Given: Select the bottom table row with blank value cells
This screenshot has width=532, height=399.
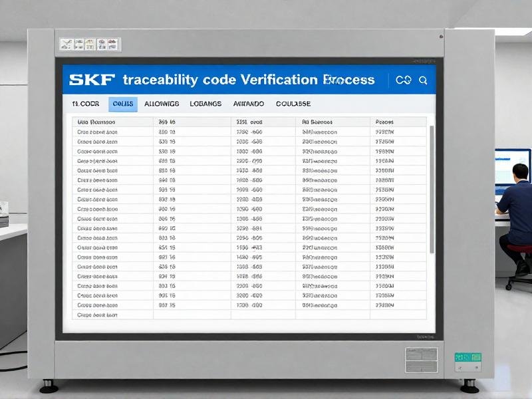Looking at the screenshot, I should coord(249,315).
